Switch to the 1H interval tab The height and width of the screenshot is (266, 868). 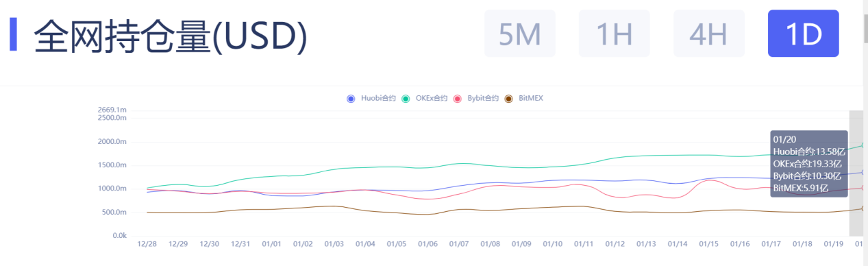click(x=614, y=34)
